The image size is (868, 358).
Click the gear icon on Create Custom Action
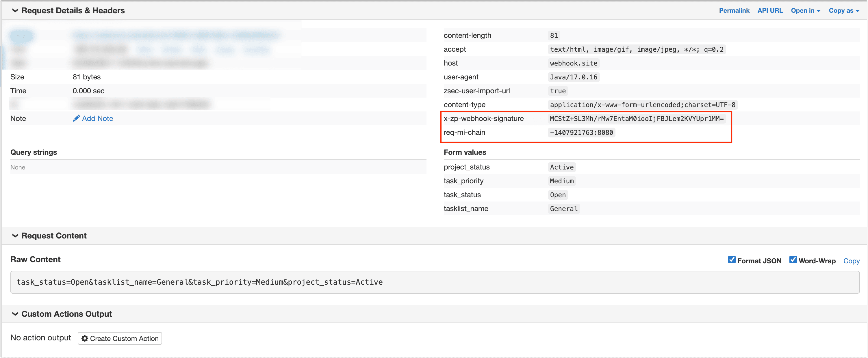[85, 338]
